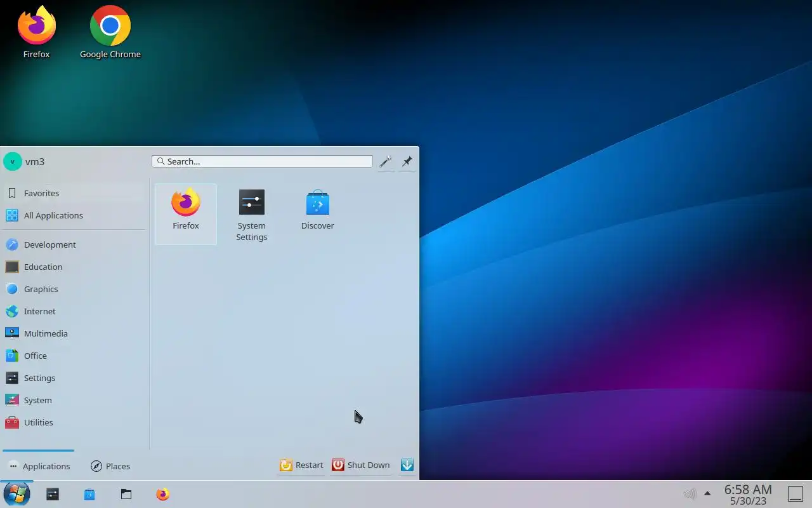
Task: Click the vm3 user avatar
Action: 13,161
